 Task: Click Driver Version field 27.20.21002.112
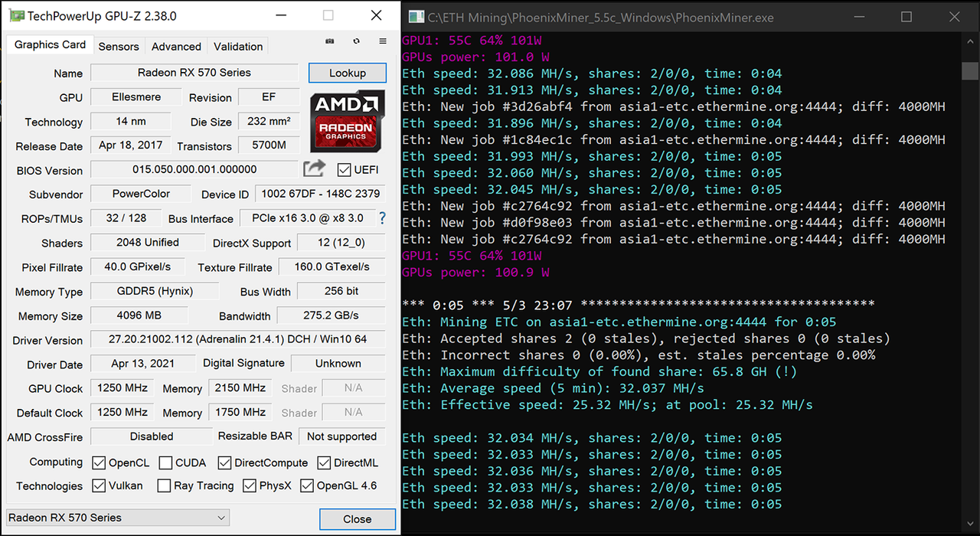238,339
